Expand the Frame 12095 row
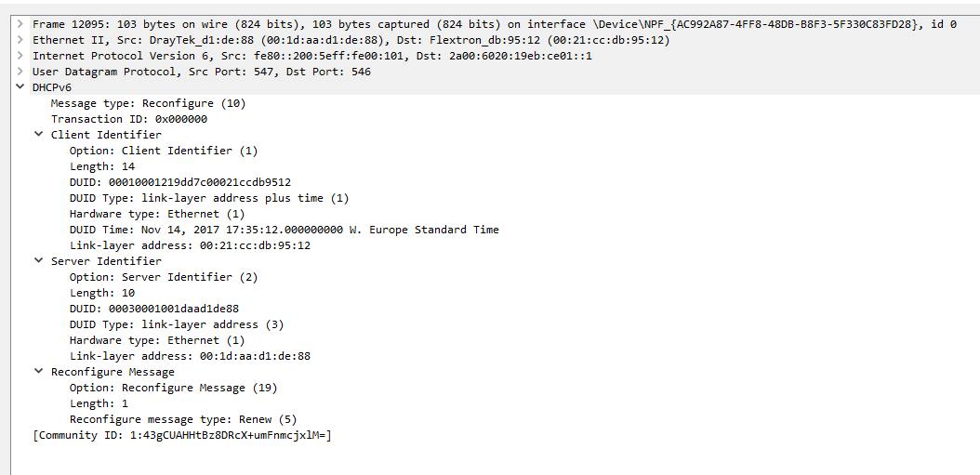The width and height of the screenshot is (980, 475). [x=20, y=24]
